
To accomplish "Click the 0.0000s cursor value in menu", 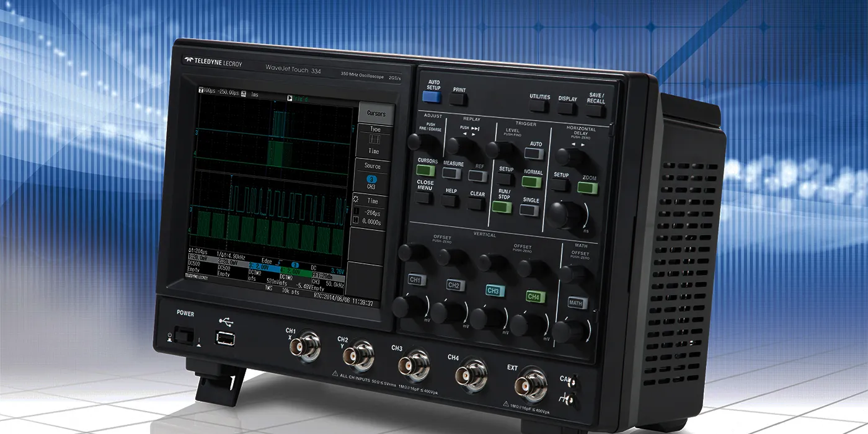I will (370, 221).
